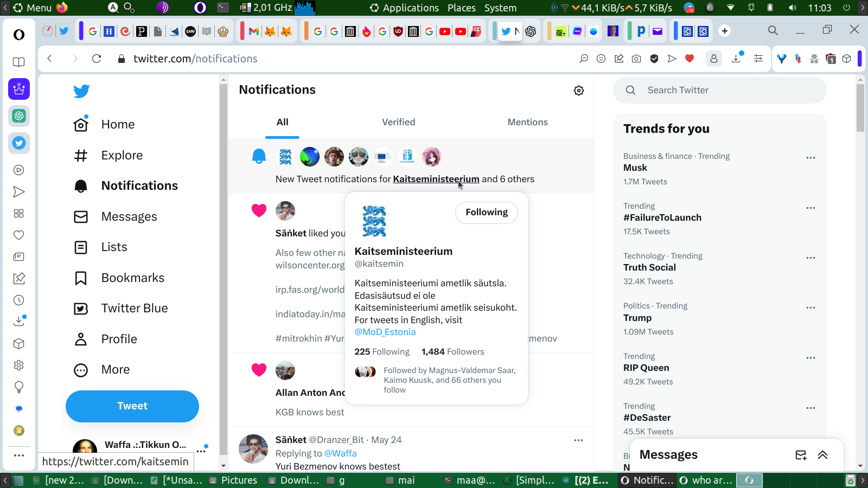Open Explore in Twitter navigation
868x488 pixels.
pos(108,156)
